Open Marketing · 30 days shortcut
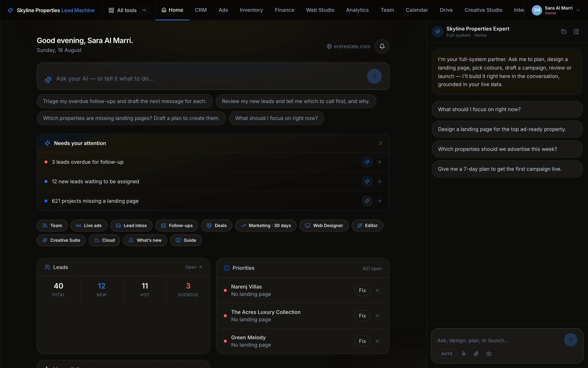This screenshot has height=368, width=588. [x=266, y=226]
